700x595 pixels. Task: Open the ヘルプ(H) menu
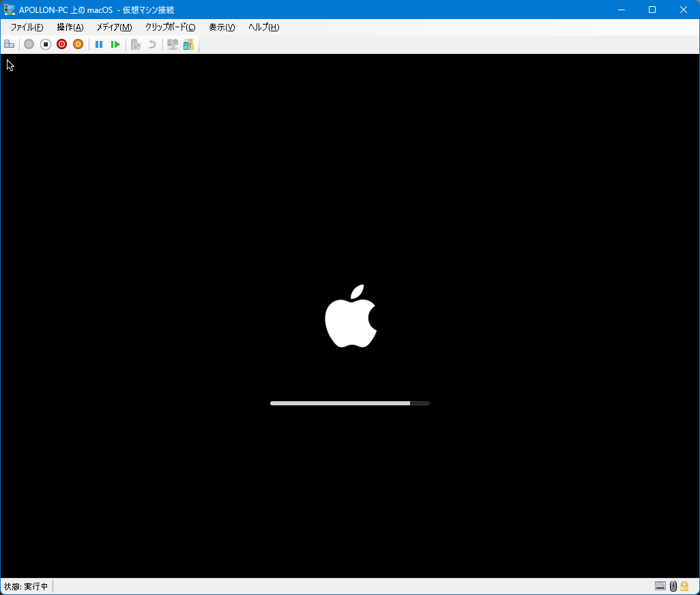(264, 27)
